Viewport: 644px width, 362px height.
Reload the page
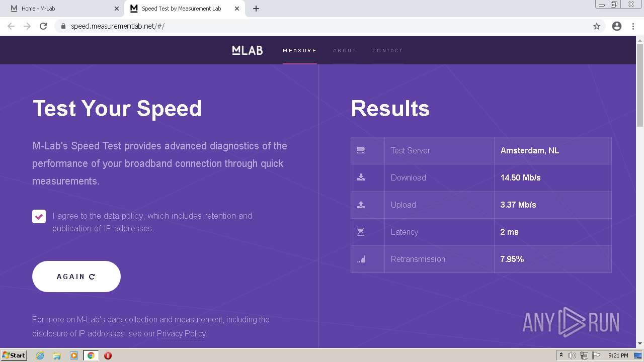pyautogui.click(x=43, y=26)
